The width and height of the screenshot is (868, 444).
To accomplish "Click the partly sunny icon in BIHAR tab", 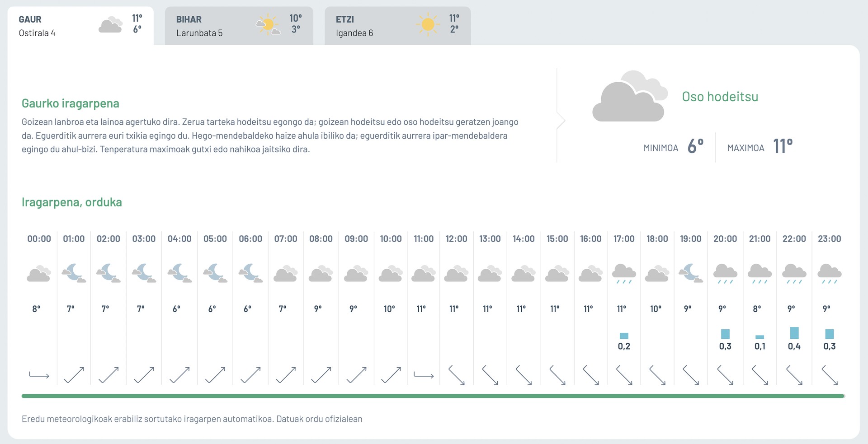I will (268, 25).
